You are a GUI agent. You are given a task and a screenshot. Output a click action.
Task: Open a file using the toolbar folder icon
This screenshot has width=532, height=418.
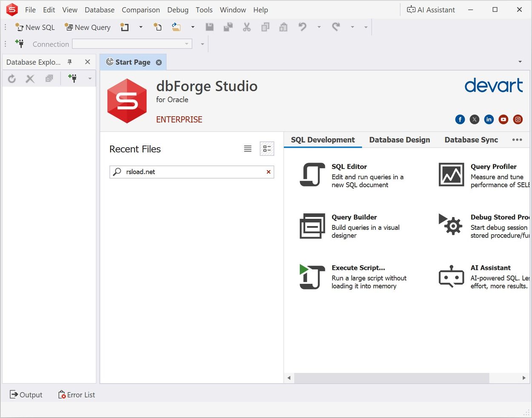coord(176,27)
